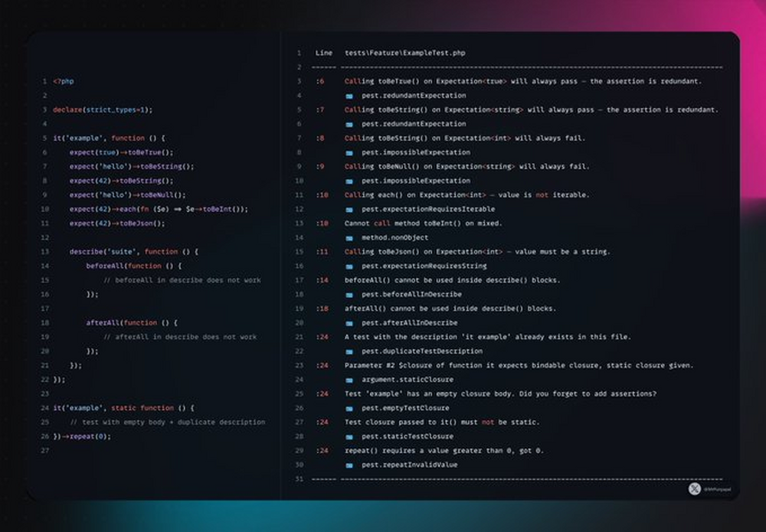Screen dimensions: 766x532
Task: Click the pest.expectationRequiresString identifier
Action: click(x=424, y=266)
